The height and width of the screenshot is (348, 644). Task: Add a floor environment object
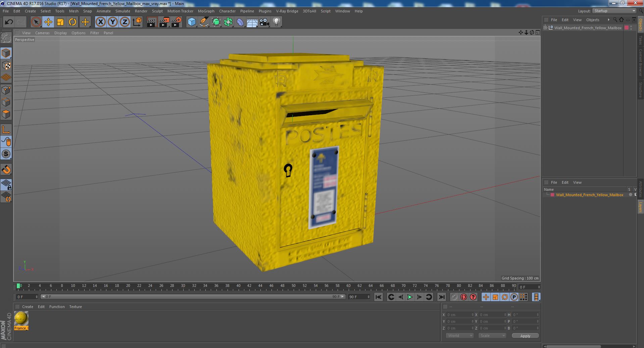point(252,22)
